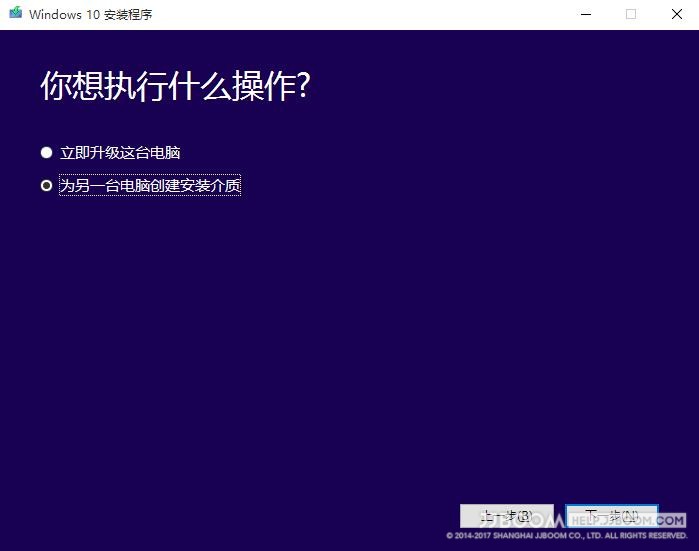Select the 为另一台电脑创建安装介质 radio button

pyautogui.click(x=46, y=185)
